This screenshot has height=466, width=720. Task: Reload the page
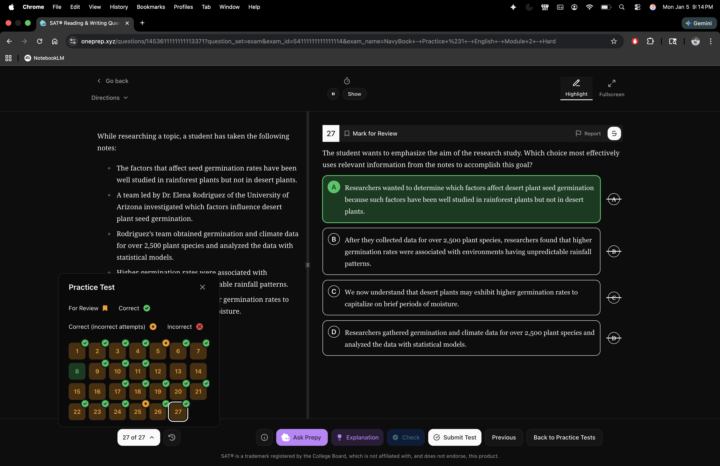click(39, 41)
